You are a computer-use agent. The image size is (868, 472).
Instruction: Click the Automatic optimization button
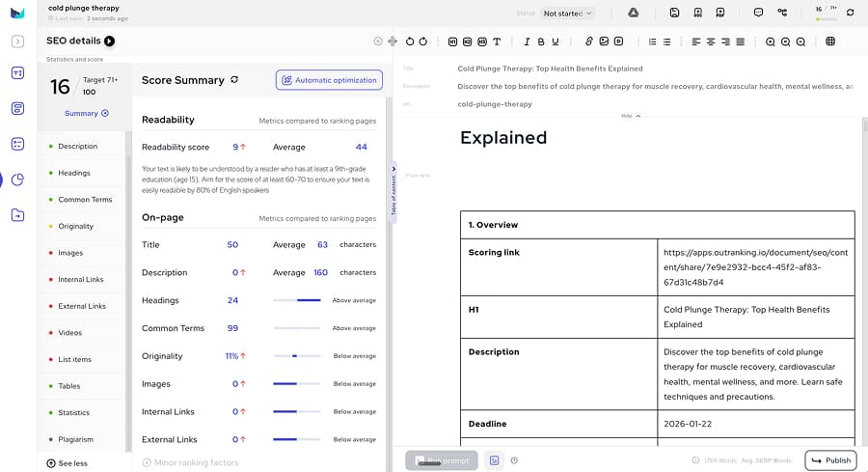tap(329, 80)
